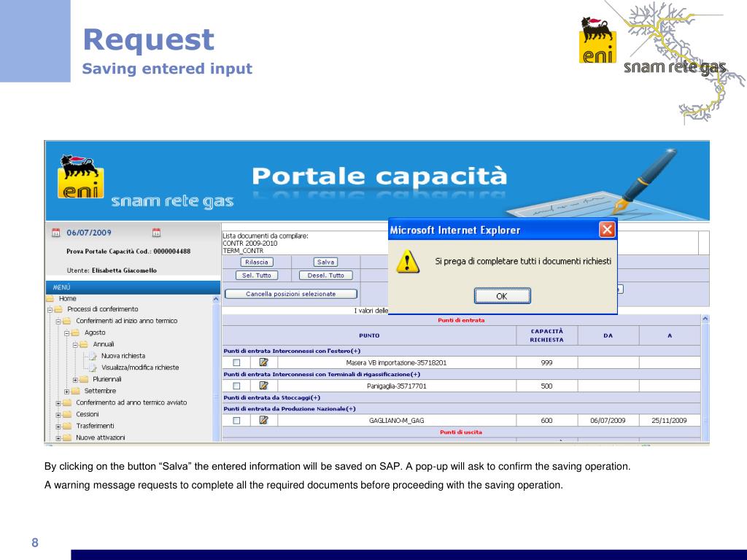The width and height of the screenshot is (747, 560).
Task: Open the Trasferimenti folder entry
Action: tap(95, 426)
